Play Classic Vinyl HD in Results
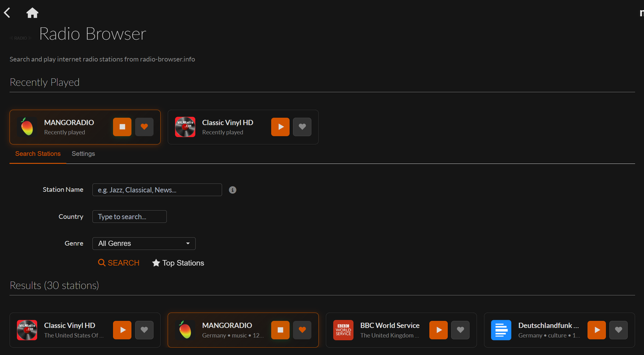This screenshot has height=355, width=644. pyautogui.click(x=122, y=330)
